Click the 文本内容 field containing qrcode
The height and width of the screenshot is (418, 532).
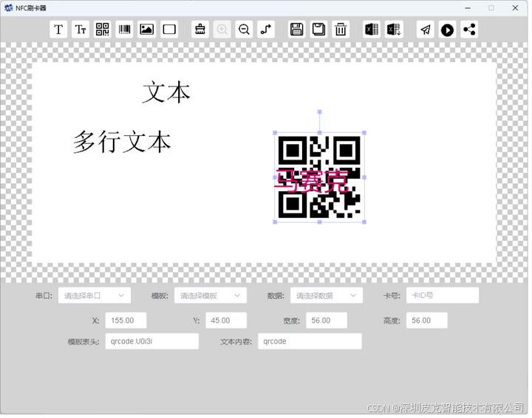tap(310, 341)
